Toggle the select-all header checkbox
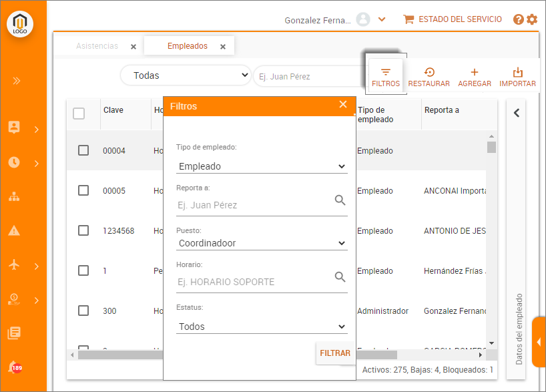Screen dimensions: 546x392 (x=79, y=114)
